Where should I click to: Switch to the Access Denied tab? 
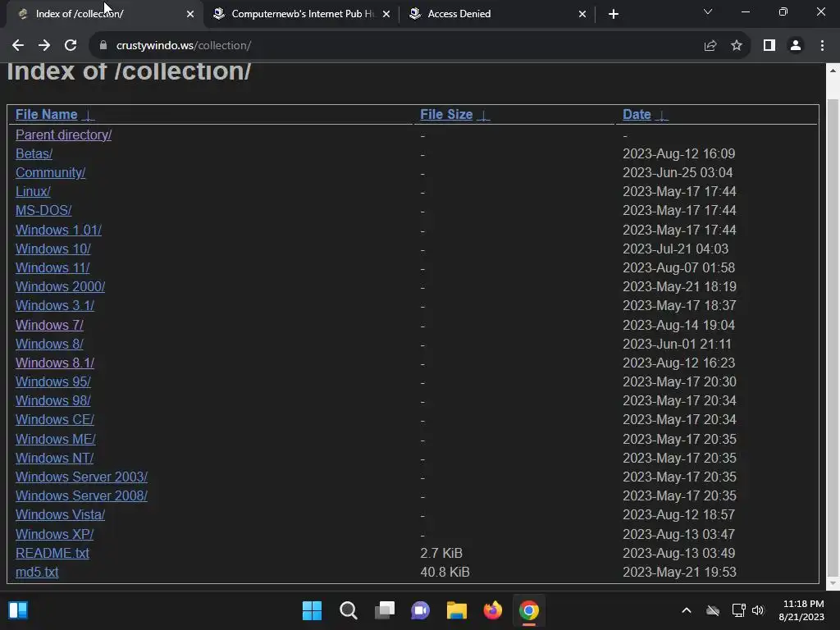(498, 14)
